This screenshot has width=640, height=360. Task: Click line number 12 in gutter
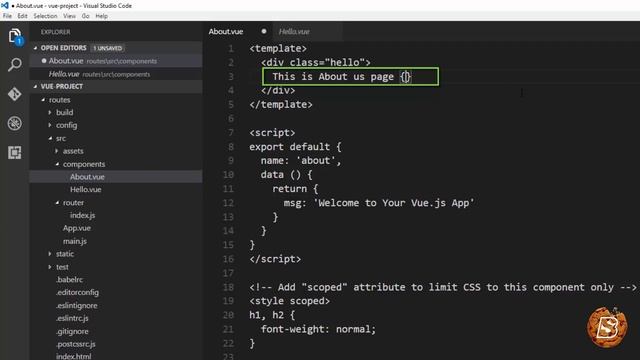(x=229, y=203)
